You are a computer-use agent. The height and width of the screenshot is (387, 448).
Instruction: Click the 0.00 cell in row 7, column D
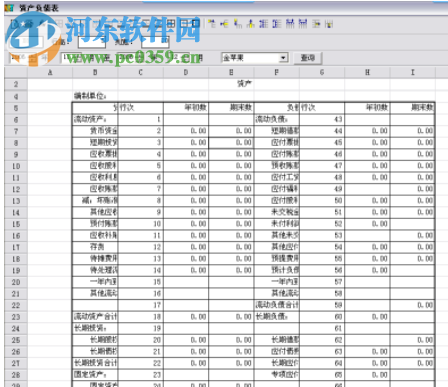186,131
